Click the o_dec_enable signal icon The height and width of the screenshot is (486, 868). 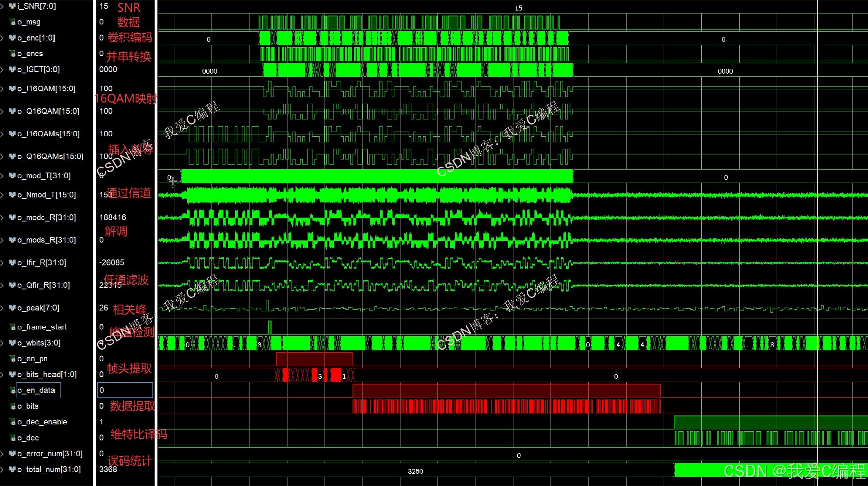coord(13,422)
